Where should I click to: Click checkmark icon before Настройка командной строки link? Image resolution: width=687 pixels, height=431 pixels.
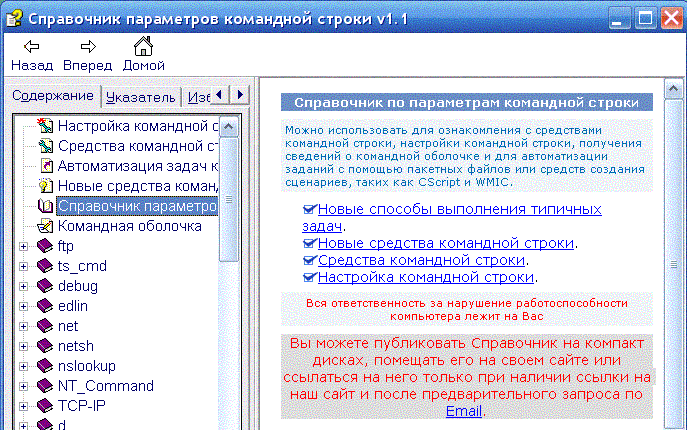pyautogui.click(x=309, y=277)
